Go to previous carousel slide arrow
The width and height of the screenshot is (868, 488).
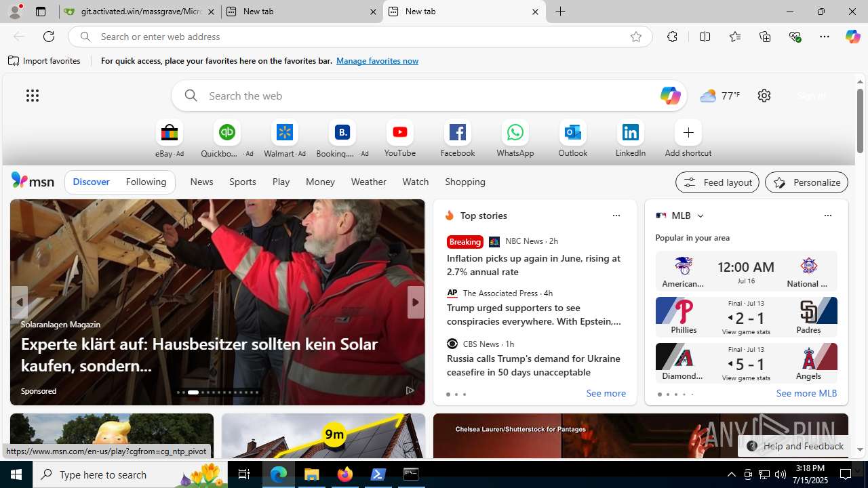pos(20,302)
